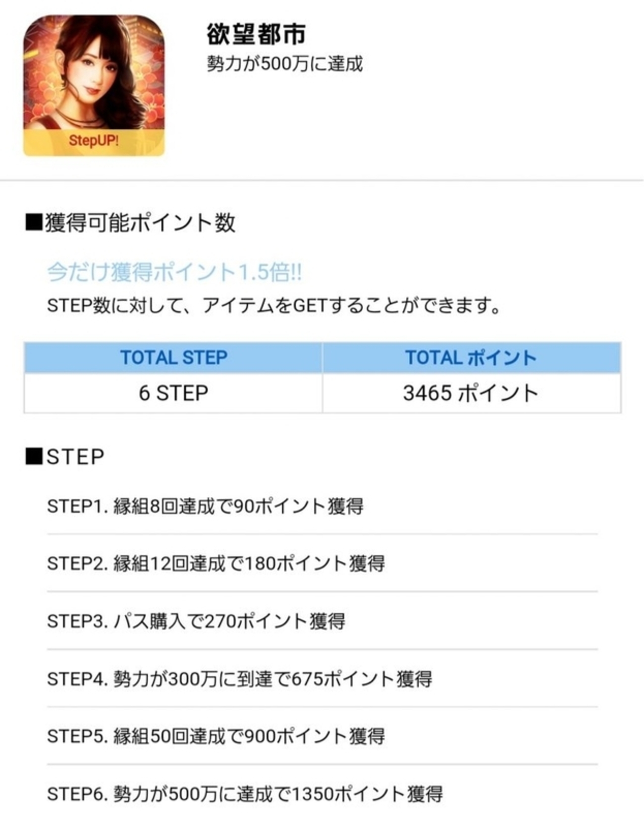Select the 勢力が500万に達成 subtitle

point(284,64)
